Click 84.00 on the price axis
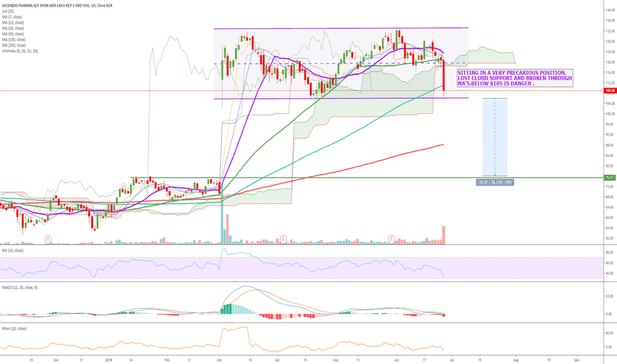The image size is (617, 364). coord(610,156)
